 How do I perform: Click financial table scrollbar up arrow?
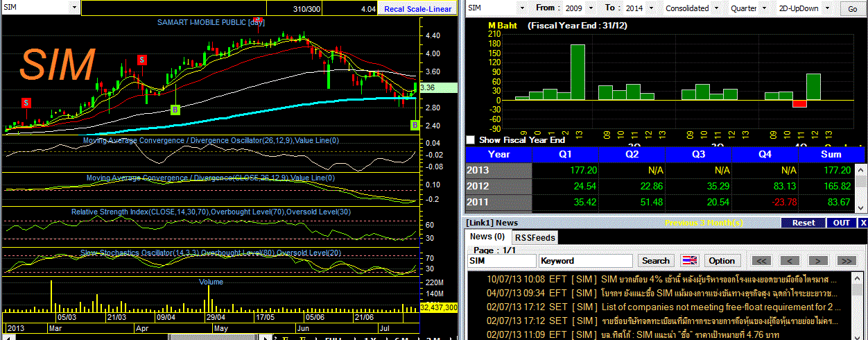862,169
